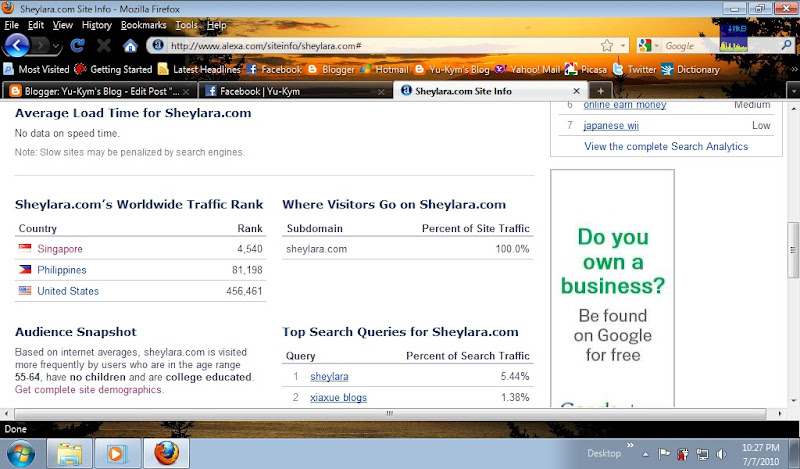
Task: Reload the page with the refresh icon
Action: point(78,46)
